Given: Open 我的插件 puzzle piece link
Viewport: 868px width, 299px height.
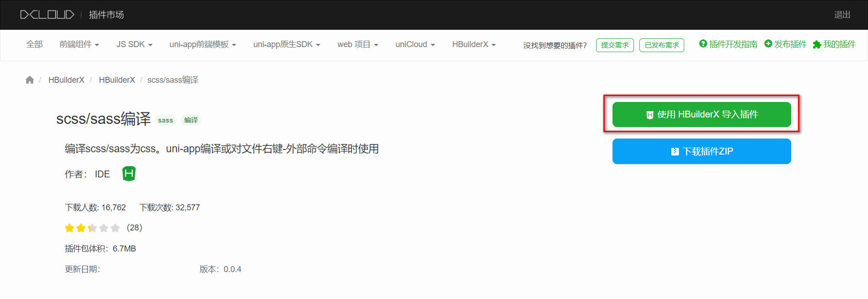Looking at the screenshot, I should click(834, 44).
